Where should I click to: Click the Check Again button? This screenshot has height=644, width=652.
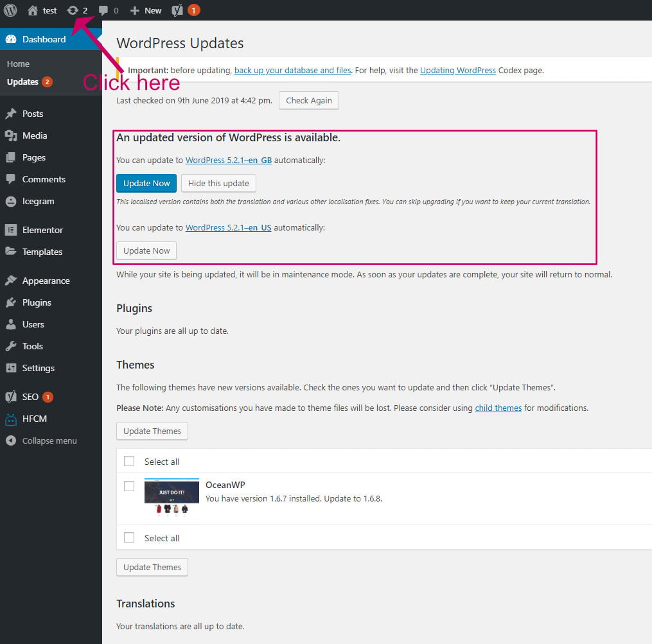coord(309,101)
